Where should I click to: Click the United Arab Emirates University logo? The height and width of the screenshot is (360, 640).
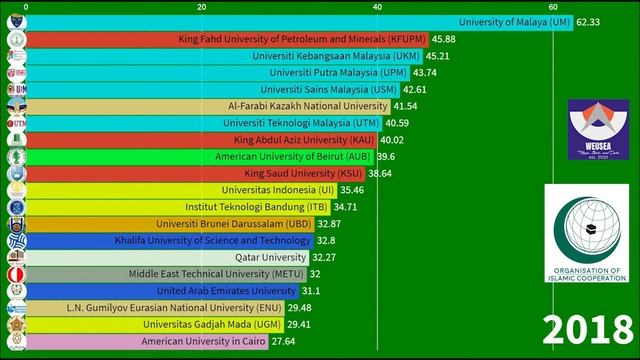point(17,291)
